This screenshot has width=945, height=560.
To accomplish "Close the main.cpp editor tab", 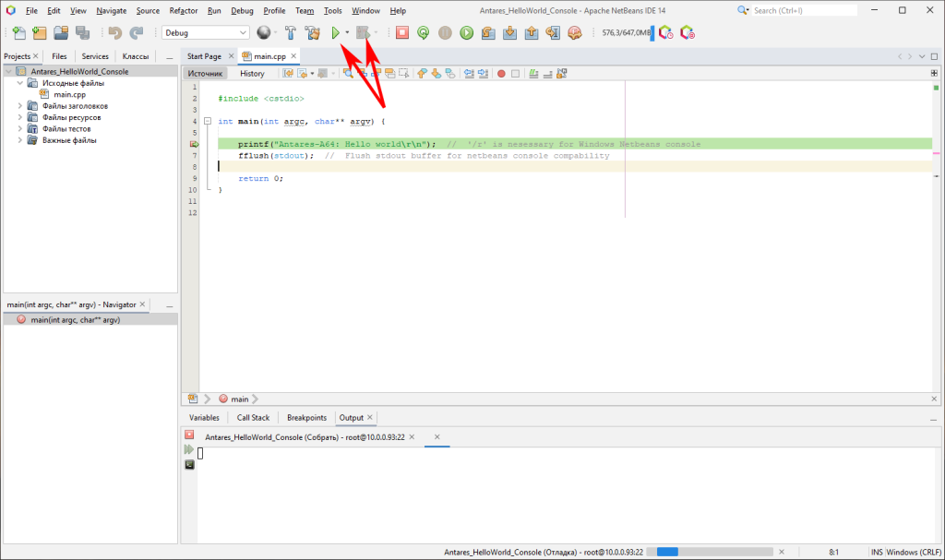I will (293, 56).
